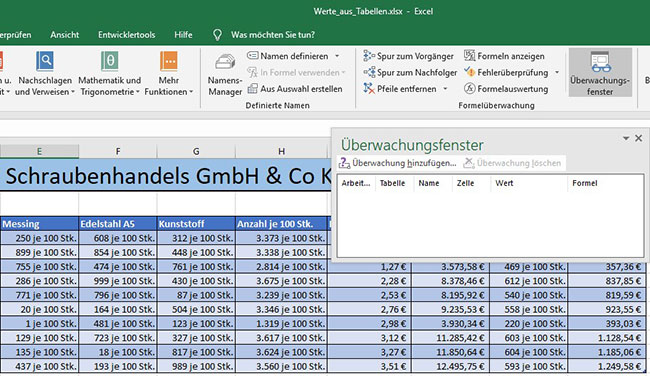Select cell '1.185,06 €'
The width and height of the screenshot is (650, 376).
click(607, 352)
